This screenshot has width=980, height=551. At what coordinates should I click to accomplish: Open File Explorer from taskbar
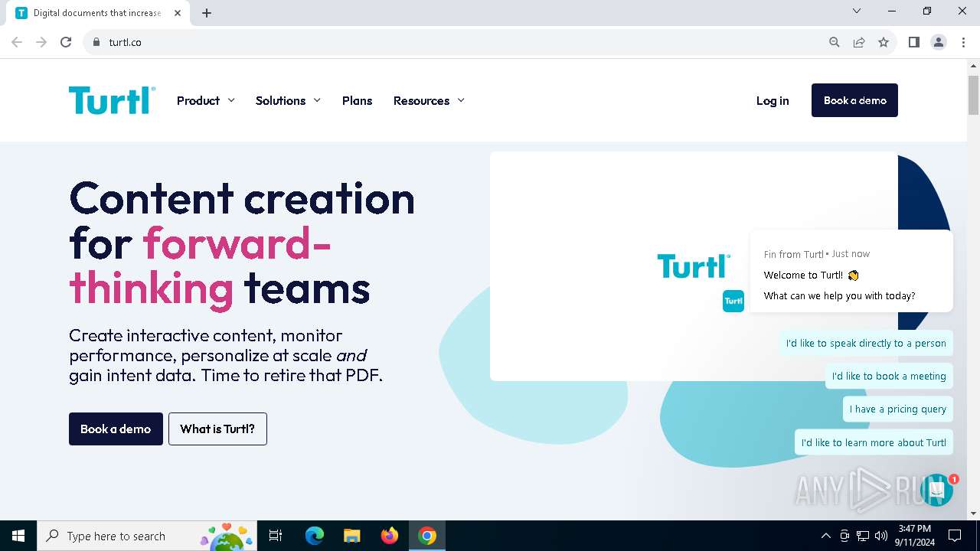[x=351, y=536]
